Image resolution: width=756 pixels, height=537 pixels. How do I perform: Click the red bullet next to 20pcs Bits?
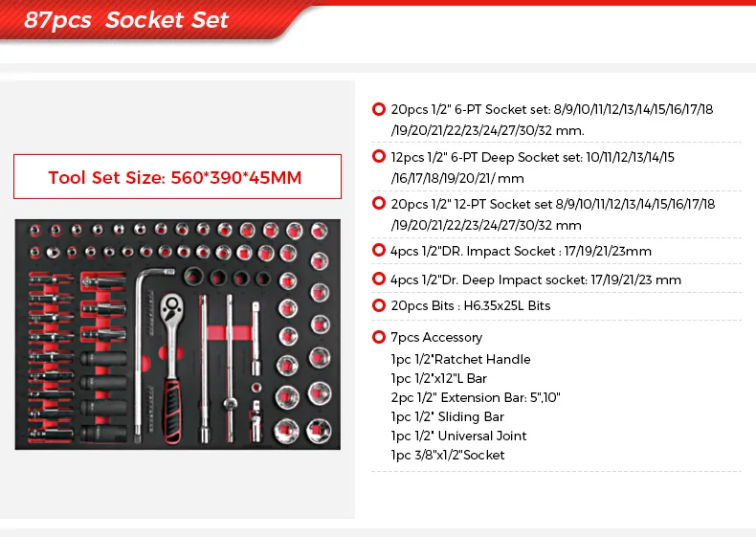(x=379, y=305)
